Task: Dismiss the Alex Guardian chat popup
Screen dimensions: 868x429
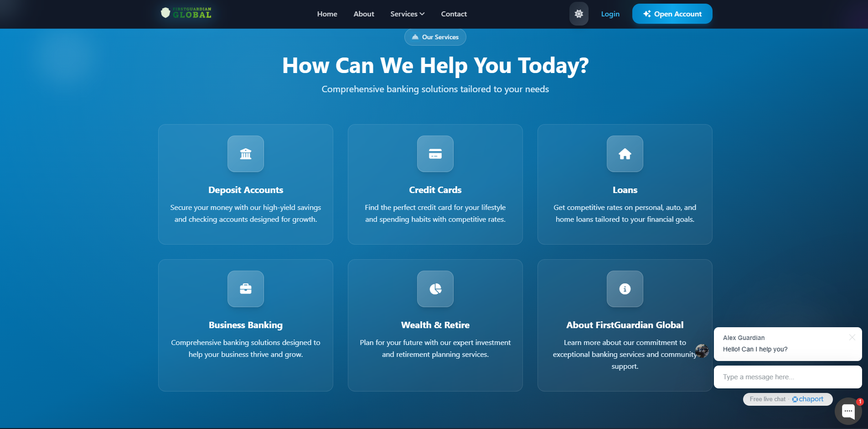Action: click(x=852, y=337)
